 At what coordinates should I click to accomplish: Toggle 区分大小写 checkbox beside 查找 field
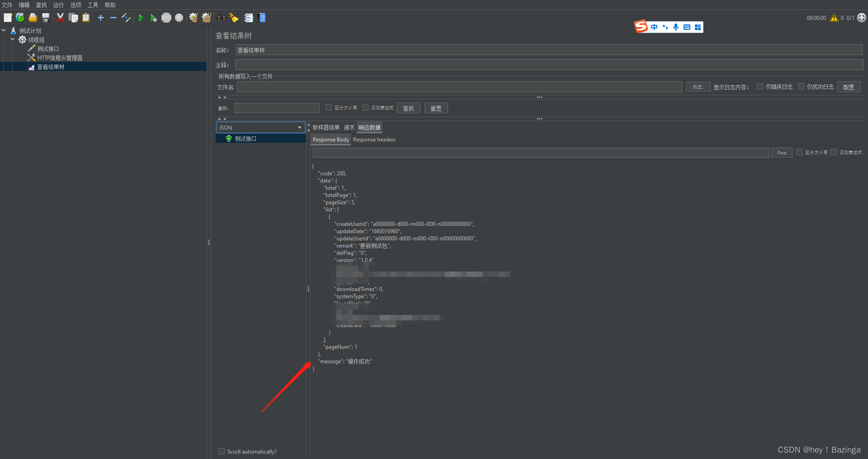click(x=329, y=108)
